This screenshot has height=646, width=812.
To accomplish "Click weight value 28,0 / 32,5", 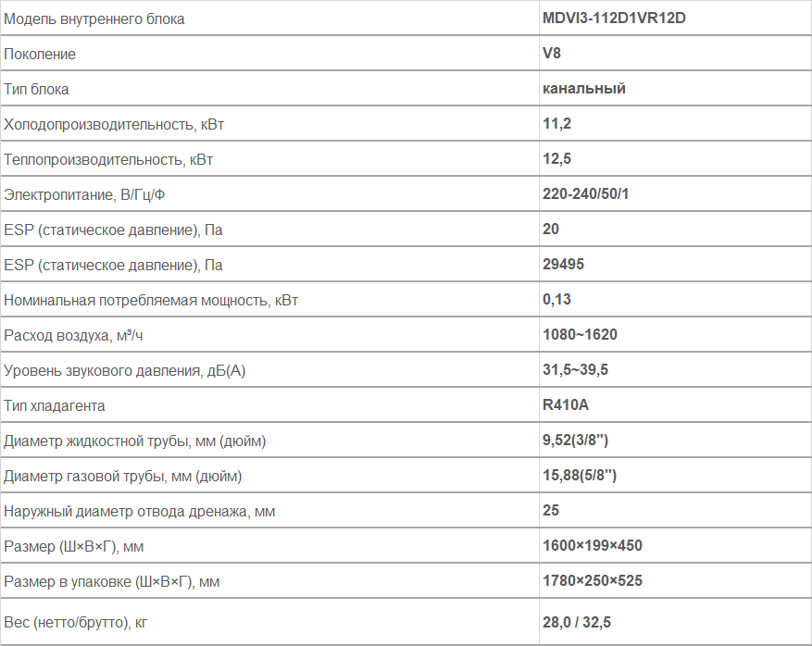I will click(577, 622).
